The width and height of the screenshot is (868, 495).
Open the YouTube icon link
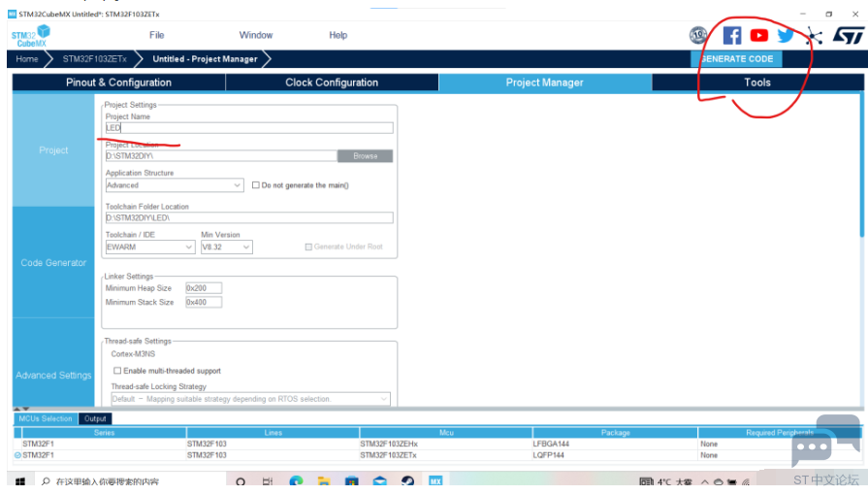point(759,36)
